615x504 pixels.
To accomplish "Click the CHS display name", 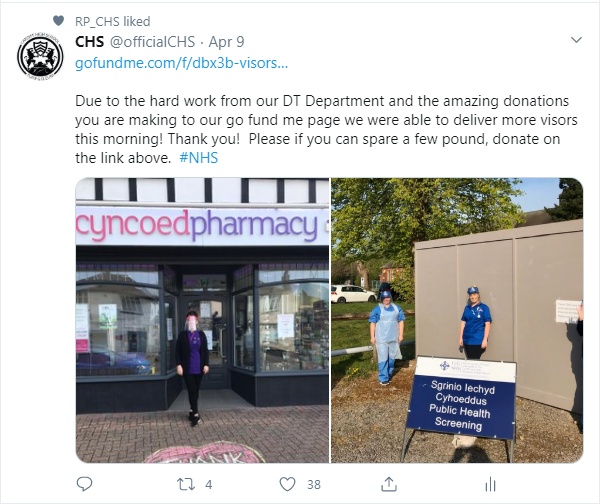I will (89, 42).
